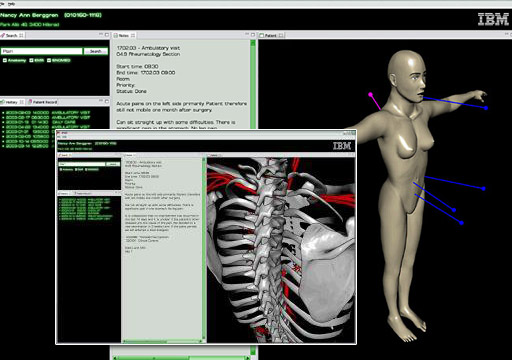
Task: Click the icon on the Patient tab in the main window
Action: (262, 35)
